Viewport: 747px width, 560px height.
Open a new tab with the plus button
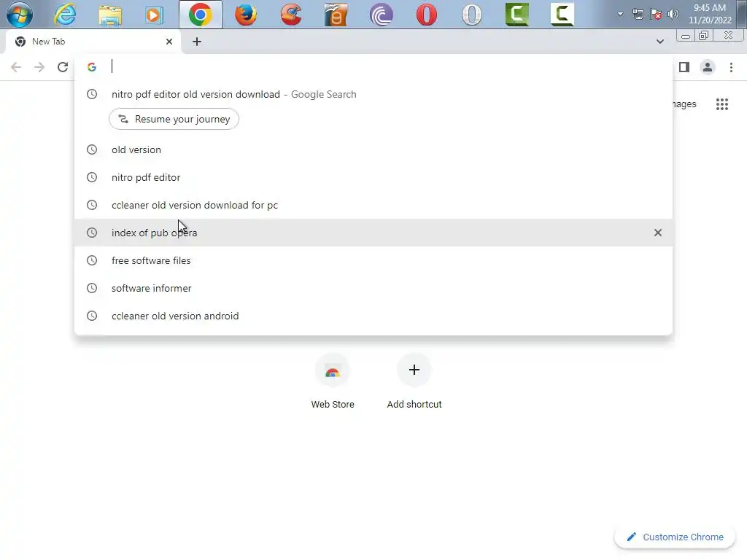[197, 42]
